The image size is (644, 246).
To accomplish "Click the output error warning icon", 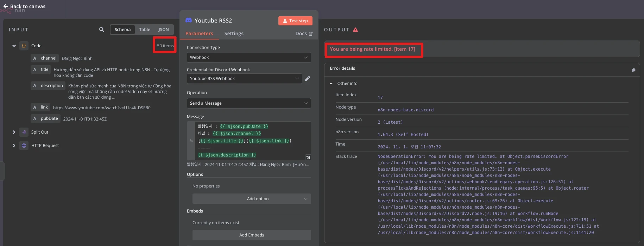I will pyautogui.click(x=355, y=30).
